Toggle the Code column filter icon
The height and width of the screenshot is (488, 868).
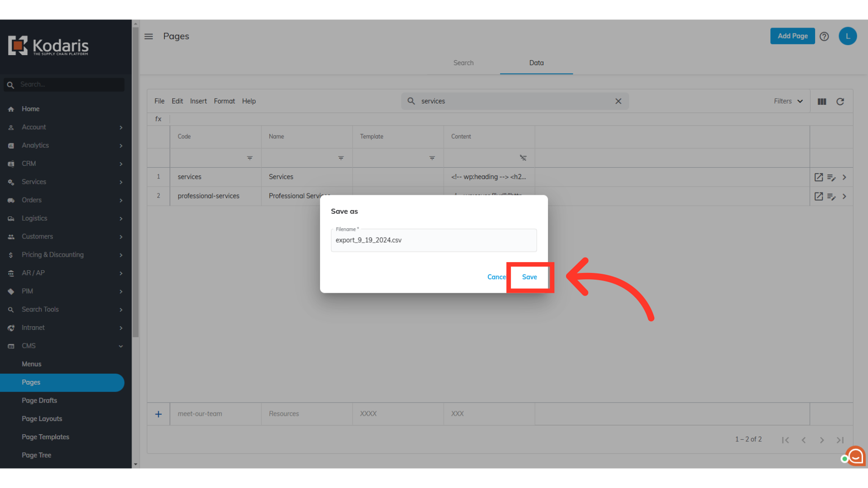click(250, 158)
